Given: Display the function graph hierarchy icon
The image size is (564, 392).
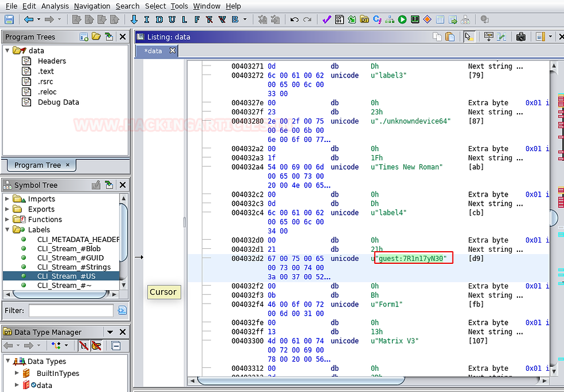Looking at the screenshot, I should coord(390,20).
